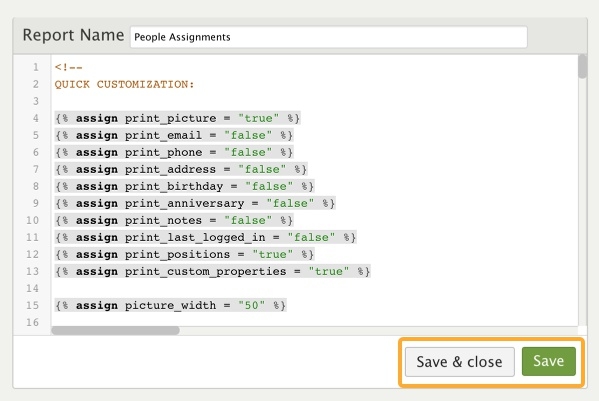Click the print_last_logged_in code line
Screen dimensions: 599x401
206,237
